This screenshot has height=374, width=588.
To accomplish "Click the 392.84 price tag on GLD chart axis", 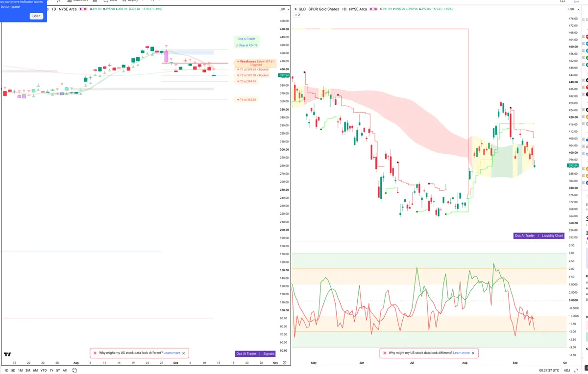I will 572,165.
